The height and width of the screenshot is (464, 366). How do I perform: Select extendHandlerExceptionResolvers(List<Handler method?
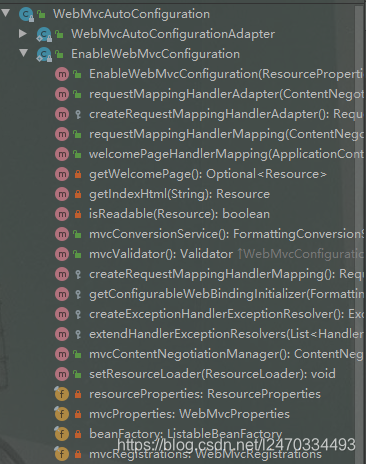(226, 334)
